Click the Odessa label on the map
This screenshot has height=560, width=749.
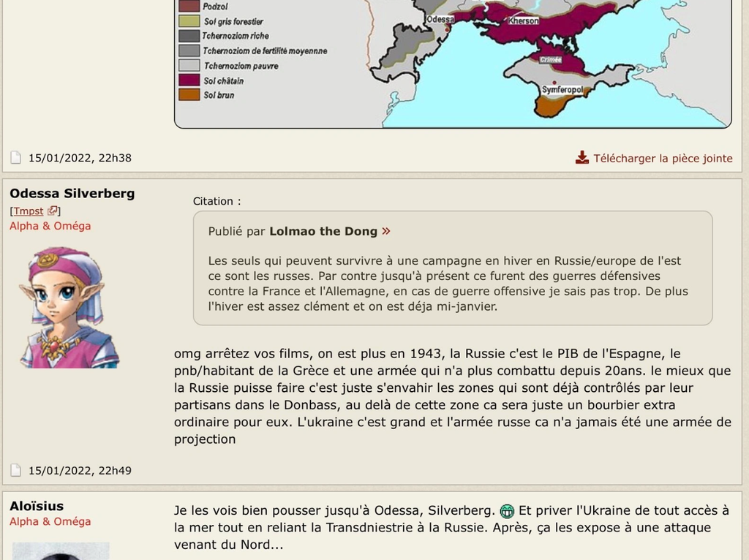(440, 19)
